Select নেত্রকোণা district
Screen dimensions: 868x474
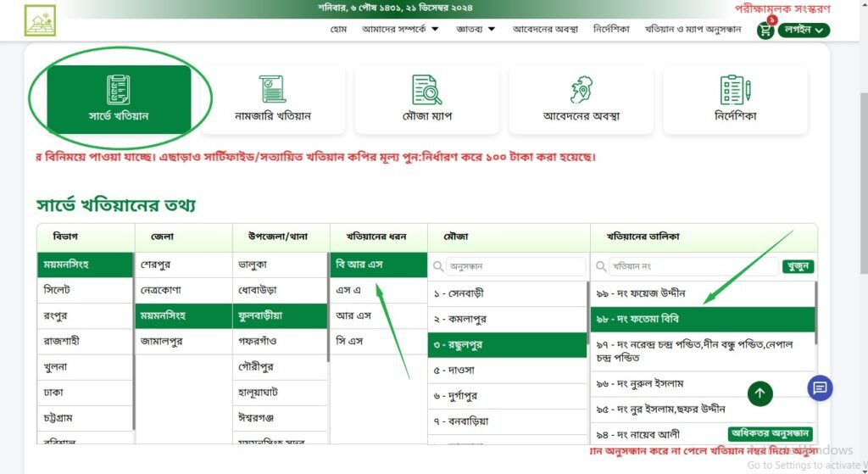pyautogui.click(x=183, y=290)
